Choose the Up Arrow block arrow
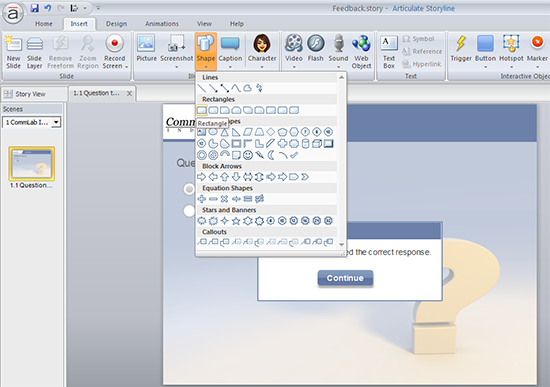 pos(225,177)
